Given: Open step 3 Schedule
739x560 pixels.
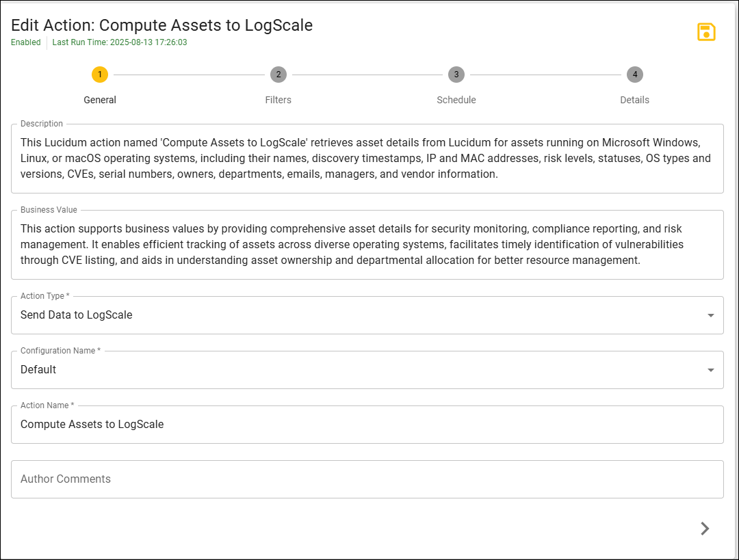Looking at the screenshot, I should click(456, 75).
